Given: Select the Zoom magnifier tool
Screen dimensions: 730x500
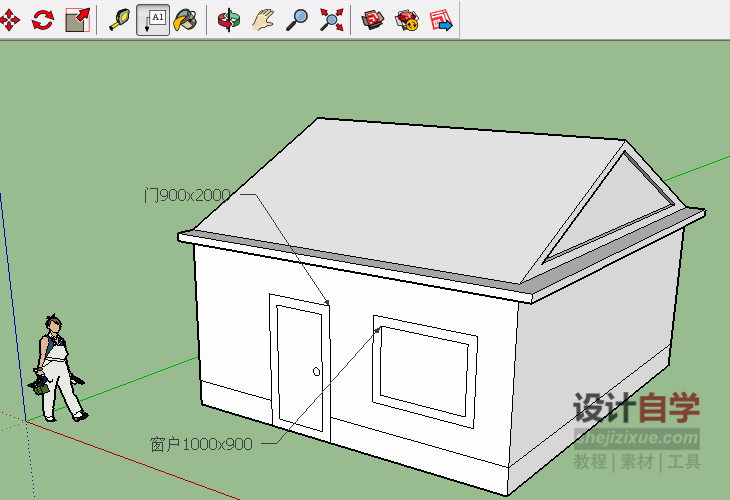Looking at the screenshot, I should pyautogui.click(x=297, y=20).
